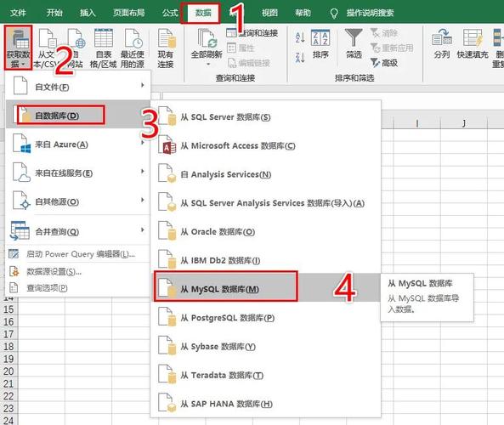Choose 从 Teradata 数据库(T)
The image size is (504, 425).
coord(266,375)
